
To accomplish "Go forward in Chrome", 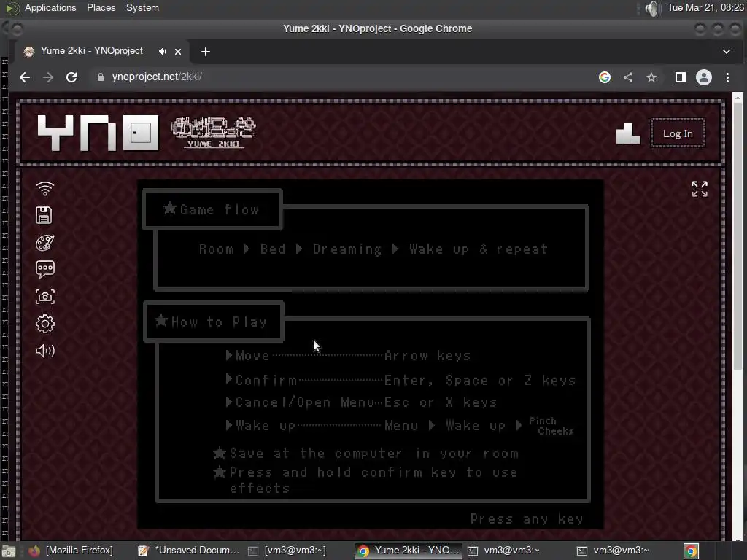I will click(x=48, y=77).
